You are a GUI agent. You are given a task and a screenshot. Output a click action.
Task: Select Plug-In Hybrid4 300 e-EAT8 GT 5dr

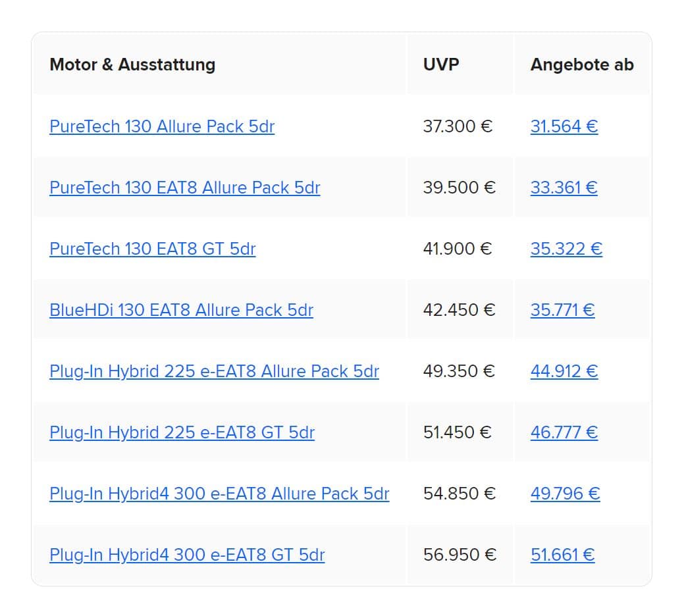click(x=187, y=555)
